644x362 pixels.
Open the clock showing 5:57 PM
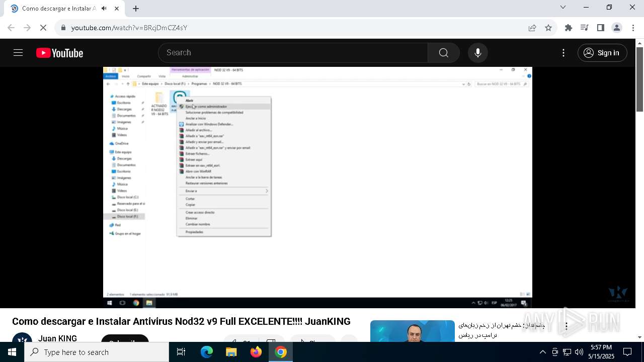pyautogui.click(x=601, y=352)
